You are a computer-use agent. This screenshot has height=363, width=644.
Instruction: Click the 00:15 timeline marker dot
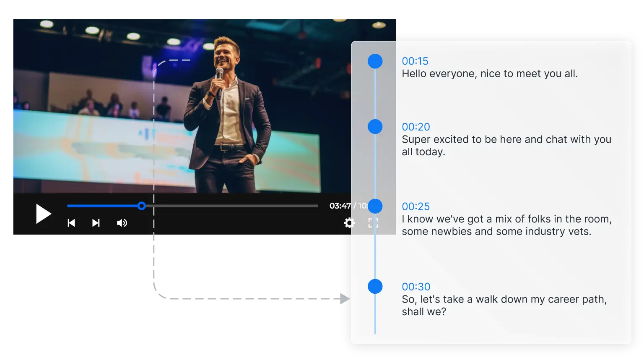tap(375, 61)
